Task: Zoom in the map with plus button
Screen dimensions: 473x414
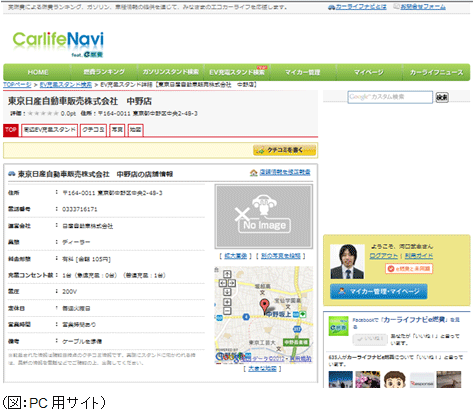Action: tap(227, 302)
